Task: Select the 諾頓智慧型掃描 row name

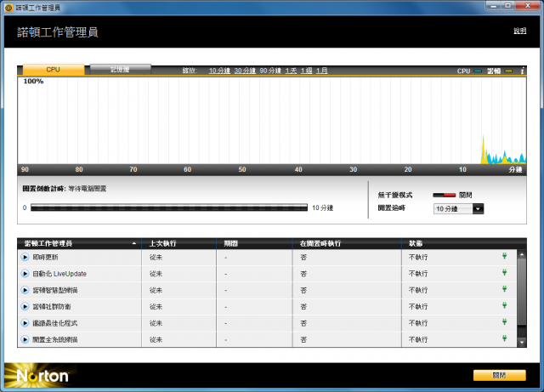Action: tap(55, 290)
